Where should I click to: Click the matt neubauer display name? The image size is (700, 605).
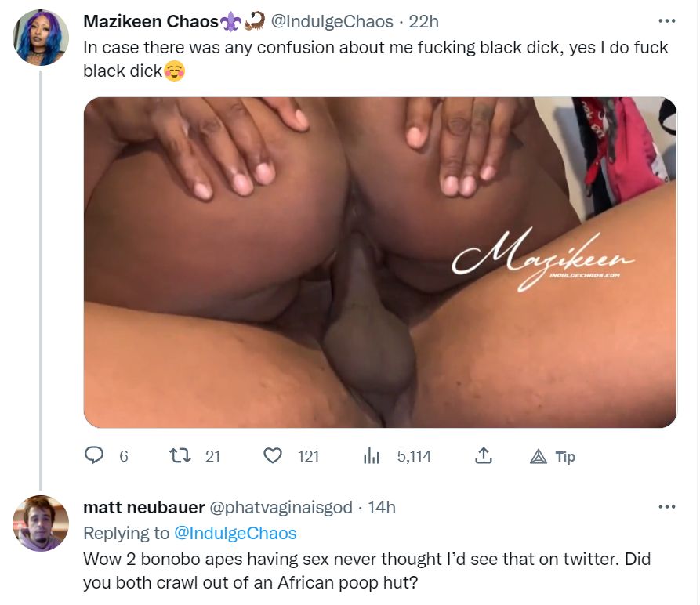pyautogui.click(x=144, y=507)
